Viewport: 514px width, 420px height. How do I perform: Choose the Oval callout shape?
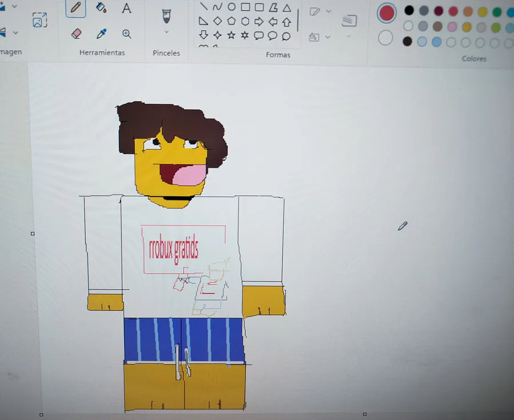coord(272,35)
